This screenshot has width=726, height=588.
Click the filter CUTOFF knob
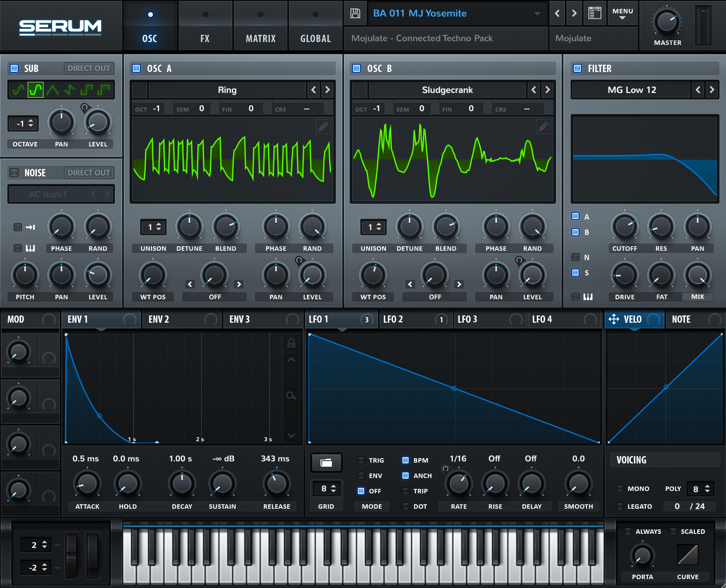[x=624, y=227]
